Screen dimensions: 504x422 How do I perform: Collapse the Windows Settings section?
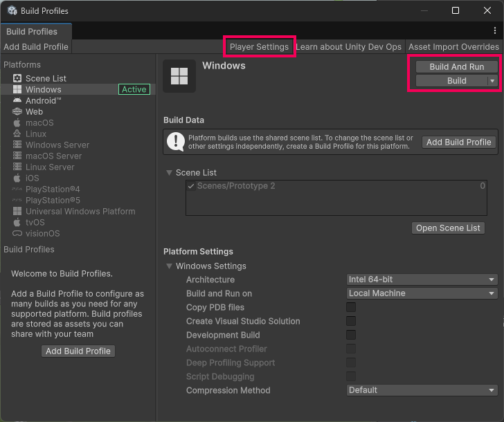pyautogui.click(x=169, y=266)
